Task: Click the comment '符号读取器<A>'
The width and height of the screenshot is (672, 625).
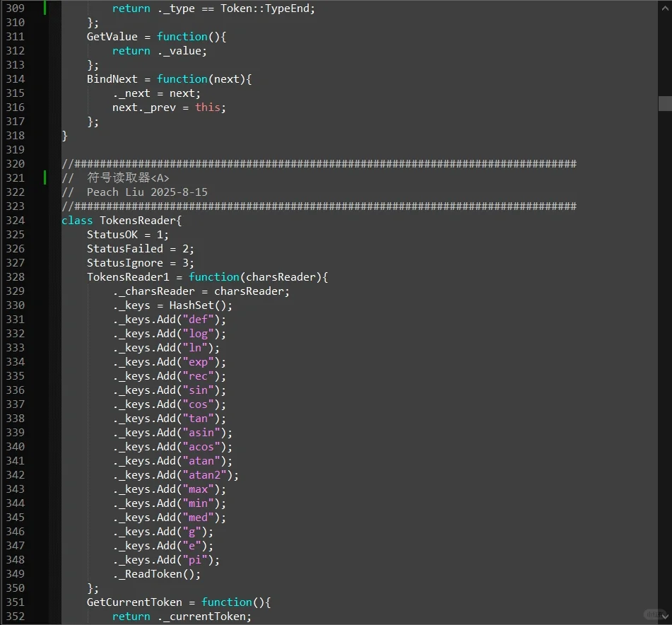Action: [x=128, y=177]
